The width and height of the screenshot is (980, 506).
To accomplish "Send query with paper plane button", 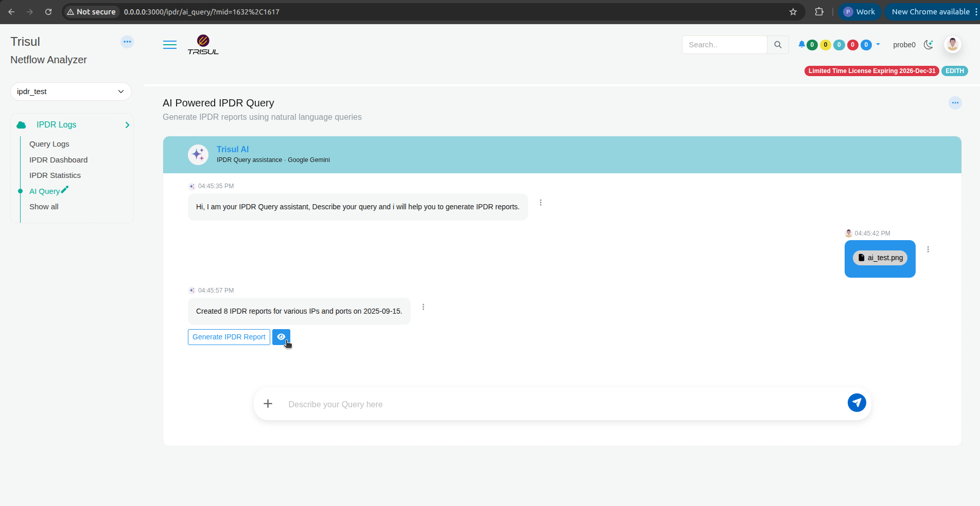I will [x=857, y=403].
